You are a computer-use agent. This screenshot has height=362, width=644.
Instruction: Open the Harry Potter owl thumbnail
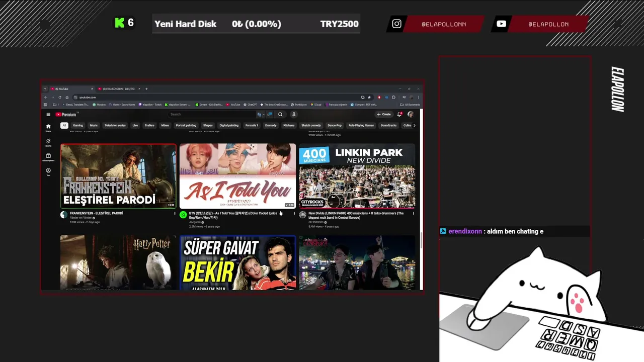pyautogui.click(x=119, y=263)
